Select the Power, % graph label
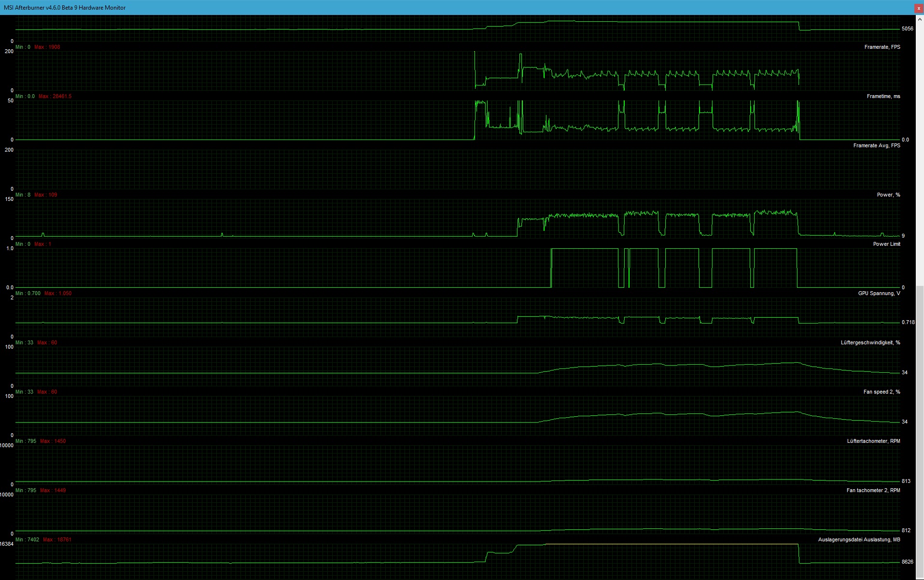 pos(889,195)
